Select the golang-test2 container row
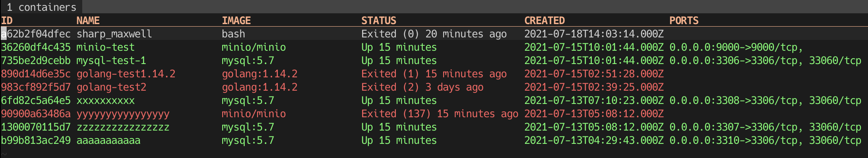The width and height of the screenshot is (868, 158). click(434, 87)
